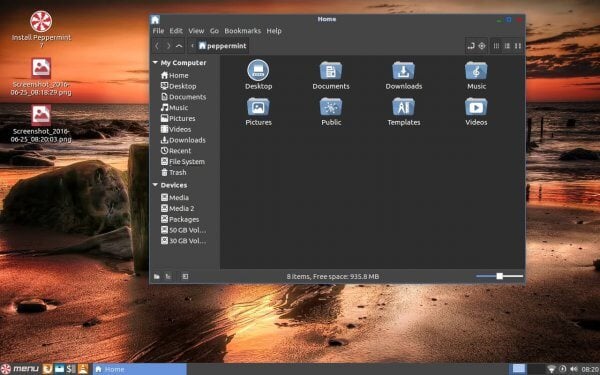Launch the orange last panel launcher icon
600x375 pixels.
83,369
